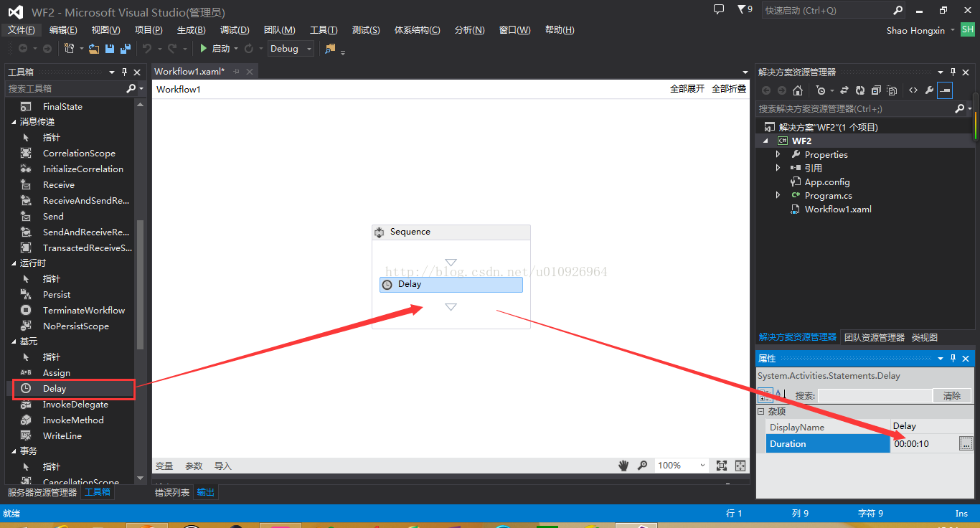
Task: Open the 生成(B) menu
Action: pos(192,30)
